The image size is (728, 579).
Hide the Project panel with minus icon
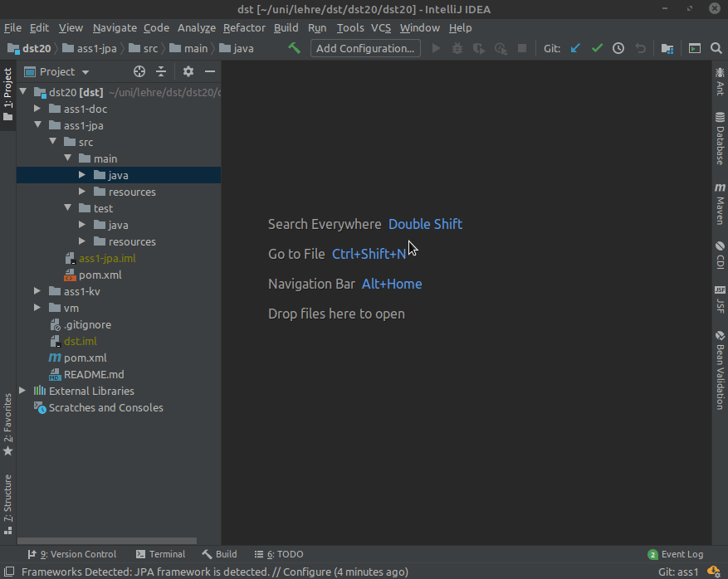point(210,71)
